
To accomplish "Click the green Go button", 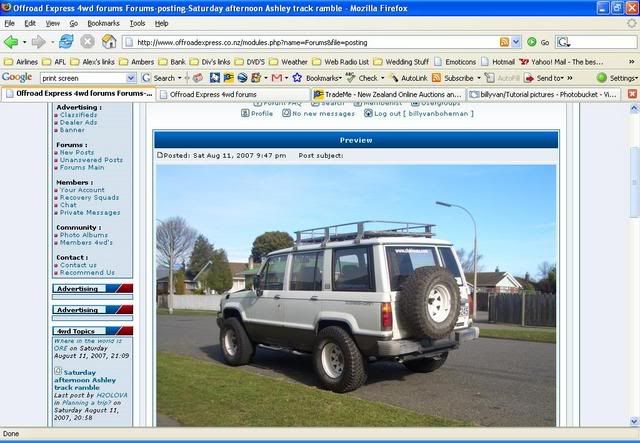I will pyautogui.click(x=538, y=42).
